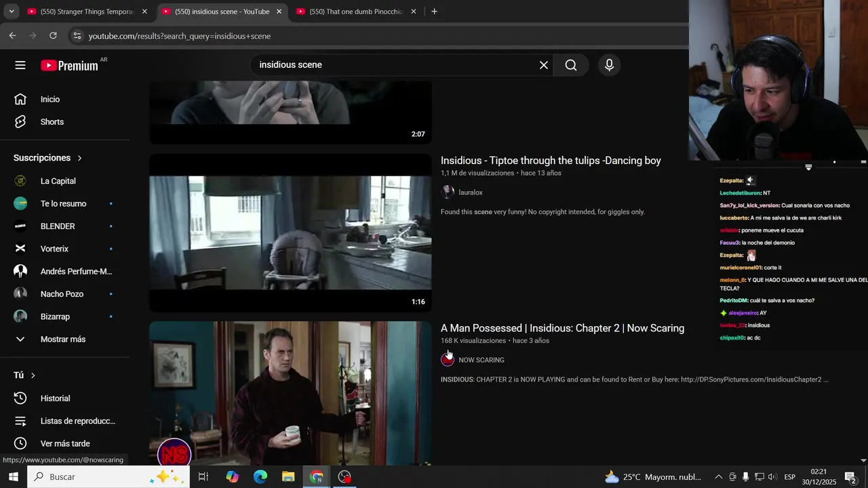Go to YouTube Premium home logo
Viewport: 868px width, 488px height.
69,65
